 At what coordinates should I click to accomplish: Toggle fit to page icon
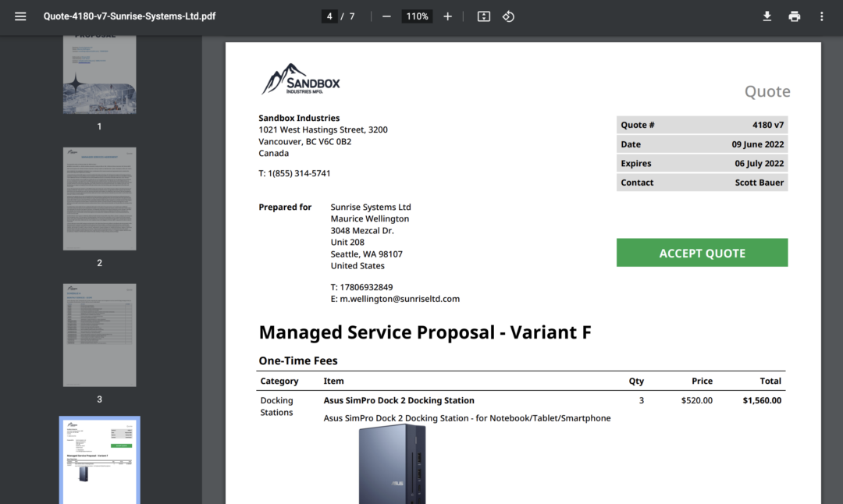pyautogui.click(x=484, y=16)
